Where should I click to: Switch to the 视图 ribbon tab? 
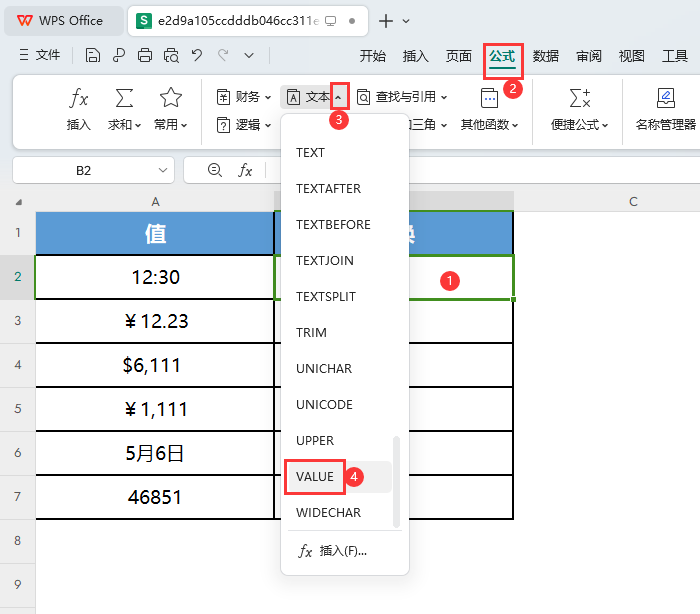point(632,56)
